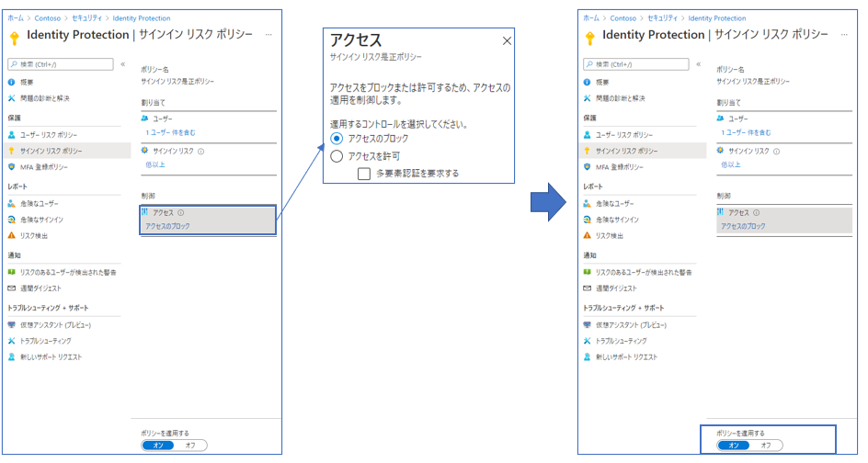This screenshot has height=463, width=868.
Task: Click the 低以上 link in left pane
Action: click(x=155, y=164)
